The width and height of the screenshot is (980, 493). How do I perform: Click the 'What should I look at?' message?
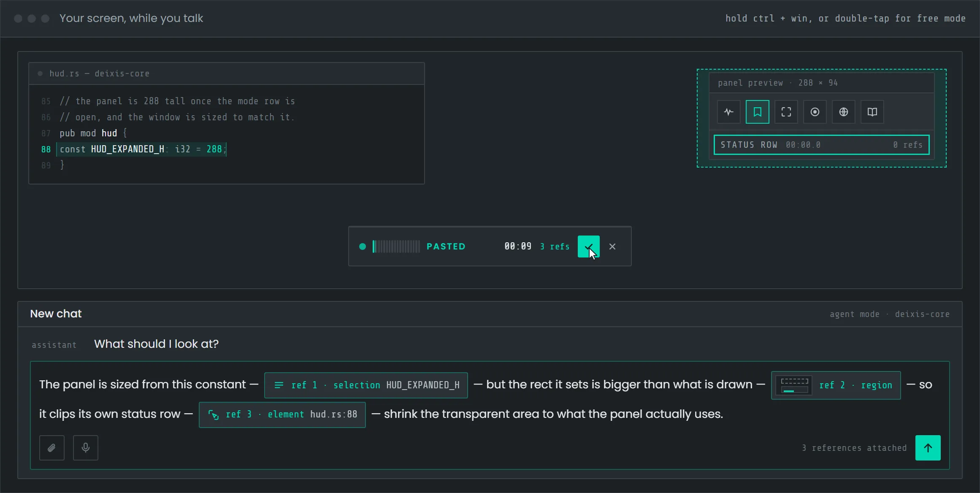tap(156, 344)
